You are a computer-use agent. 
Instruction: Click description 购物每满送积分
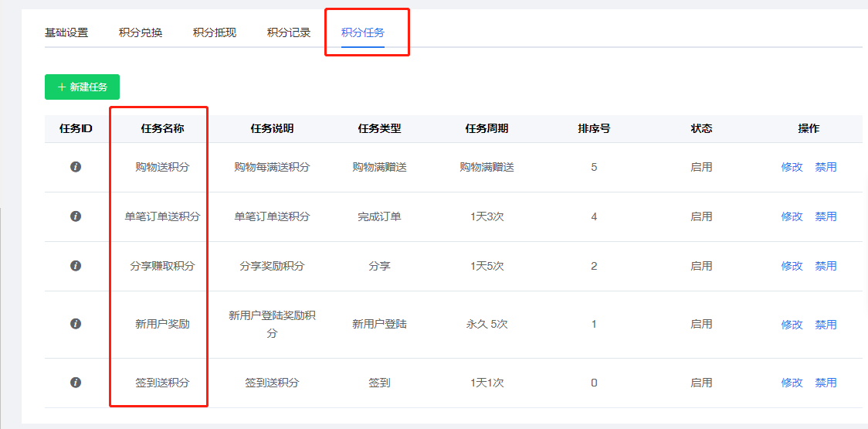point(272,167)
